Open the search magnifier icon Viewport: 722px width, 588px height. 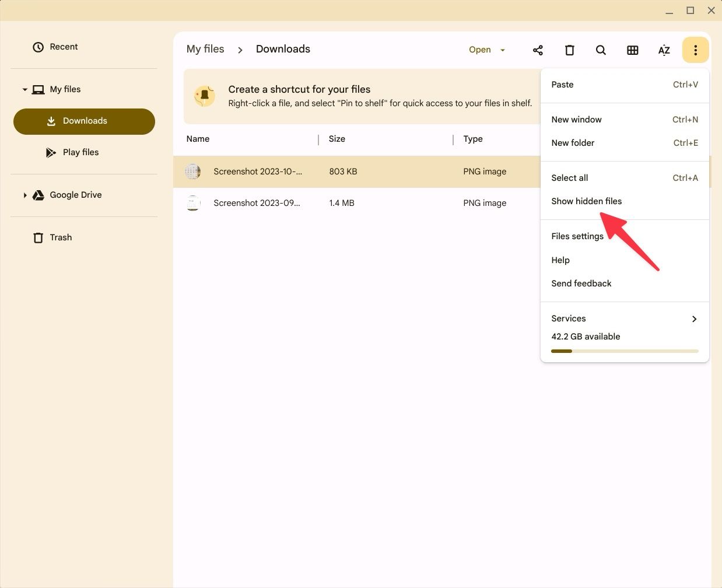point(601,50)
